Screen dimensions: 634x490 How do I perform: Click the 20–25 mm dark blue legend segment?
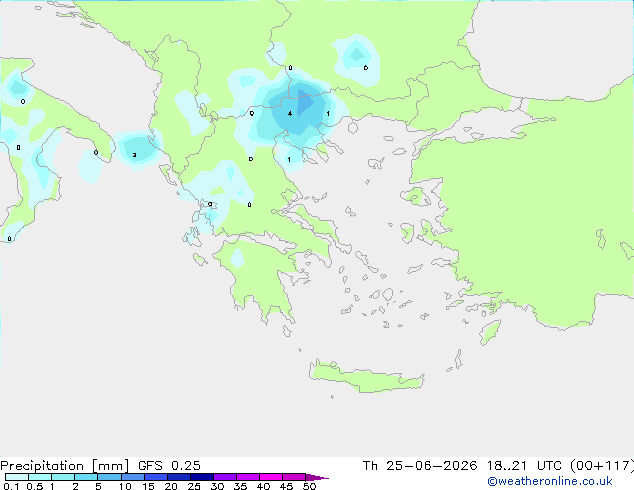(x=178, y=477)
